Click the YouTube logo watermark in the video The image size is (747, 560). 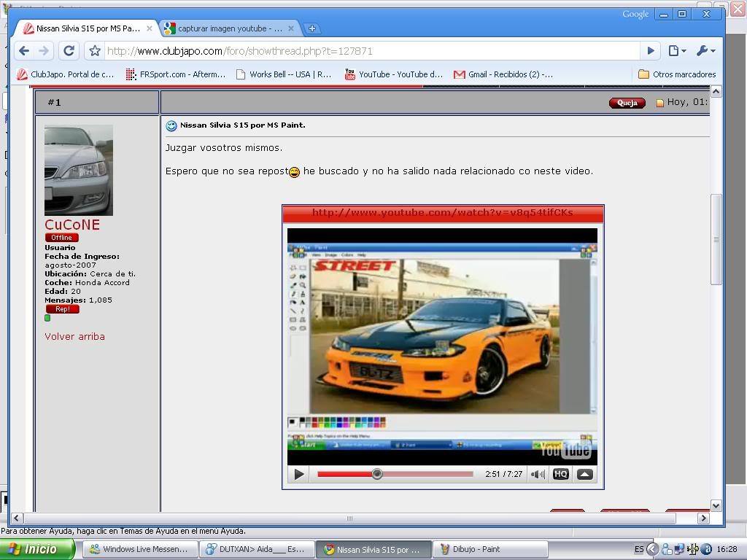pos(565,449)
